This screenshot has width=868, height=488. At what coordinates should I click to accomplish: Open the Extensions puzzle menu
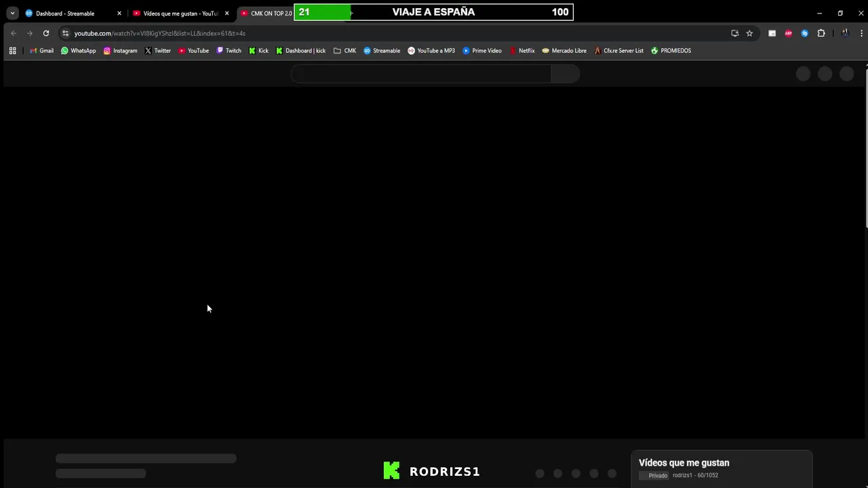pos(821,33)
